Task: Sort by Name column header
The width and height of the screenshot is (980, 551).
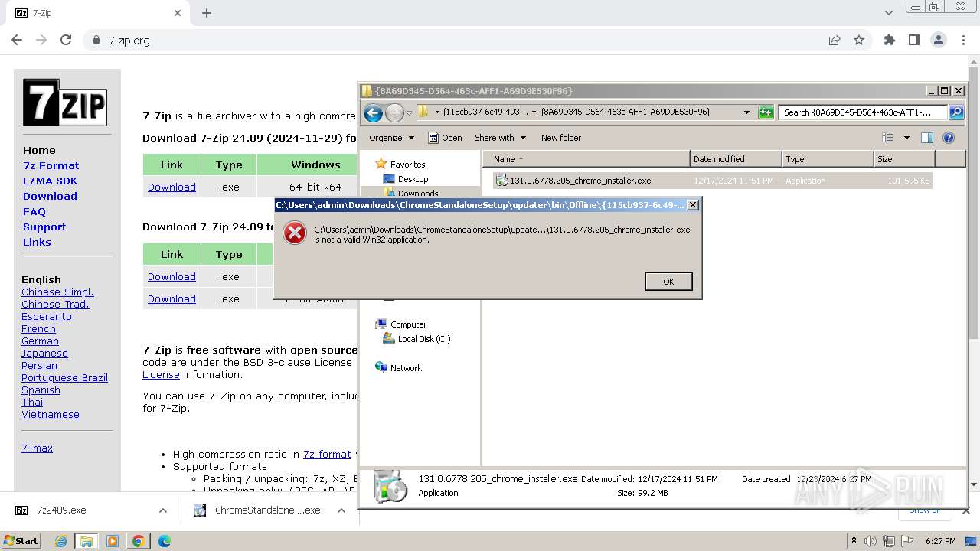Action: coord(586,159)
